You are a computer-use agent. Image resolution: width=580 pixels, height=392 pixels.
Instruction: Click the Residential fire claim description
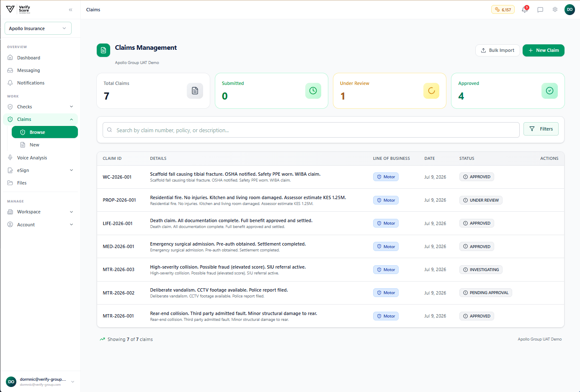click(x=248, y=197)
